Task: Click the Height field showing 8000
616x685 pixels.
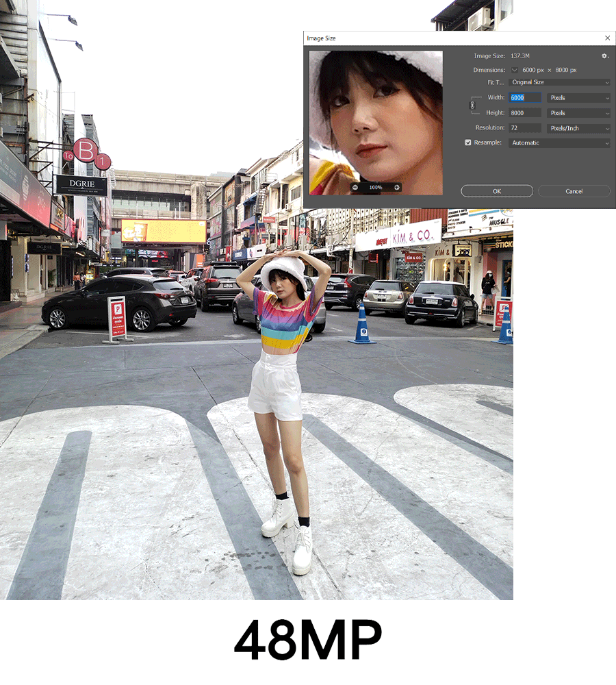Action: coord(525,113)
